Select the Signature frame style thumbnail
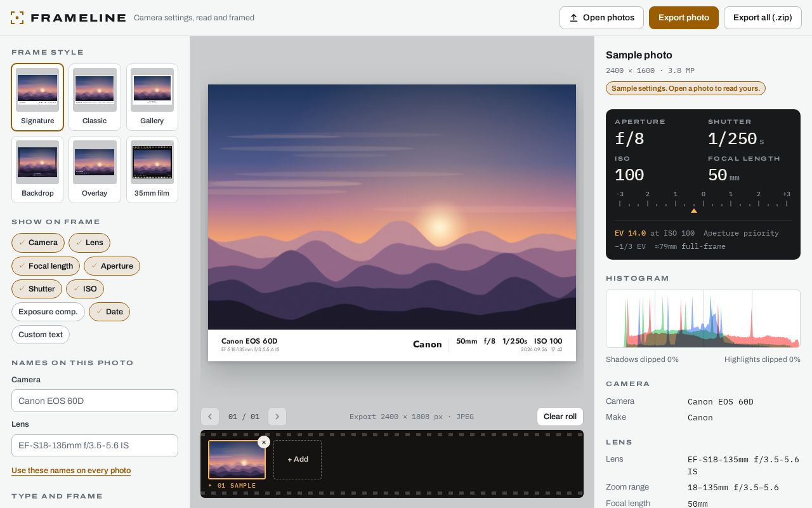 pos(37,97)
